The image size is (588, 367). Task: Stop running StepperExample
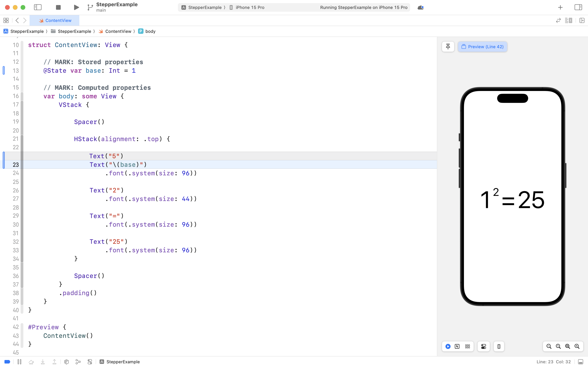pyautogui.click(x=58, y=7)
